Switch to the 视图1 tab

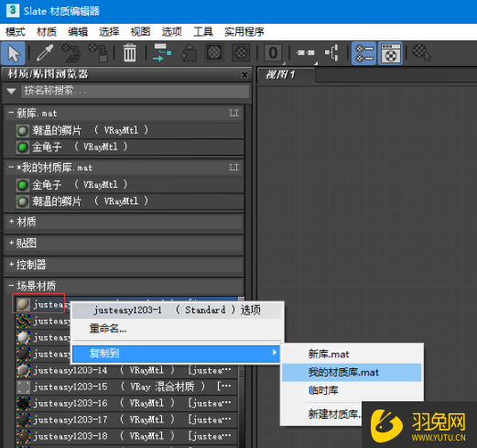point(286,74)
